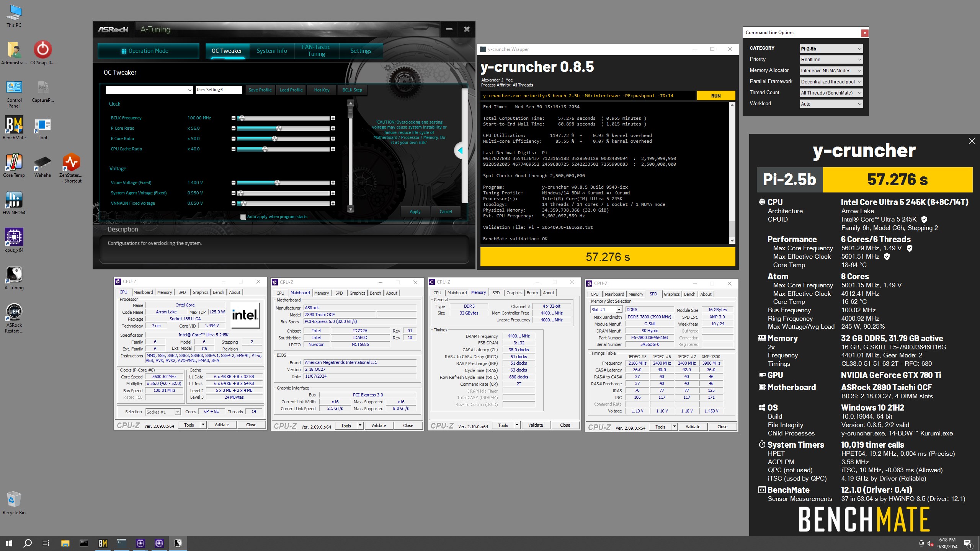Click minus button beside BCLK Frequency slider

(234, 118)
